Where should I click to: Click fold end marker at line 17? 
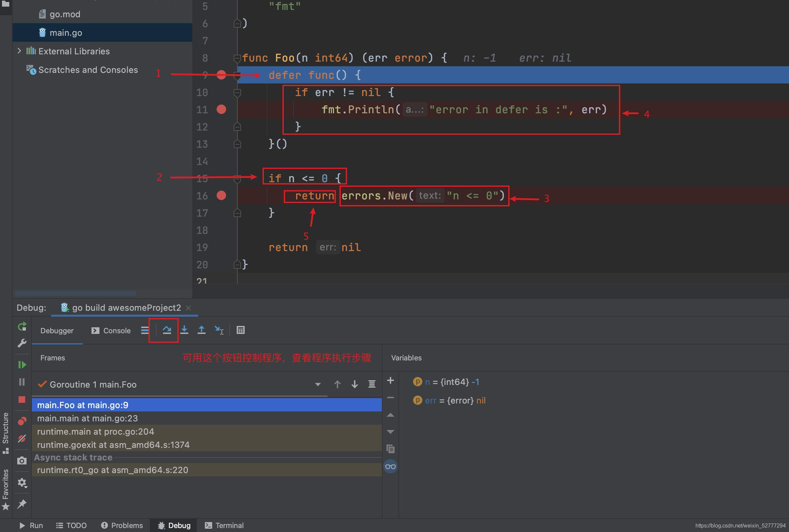click(237, 213)
